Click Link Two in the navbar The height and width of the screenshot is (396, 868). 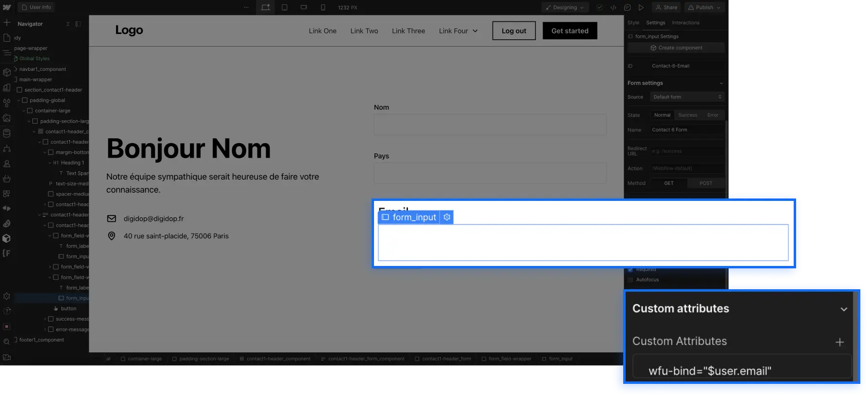[364, 31]
